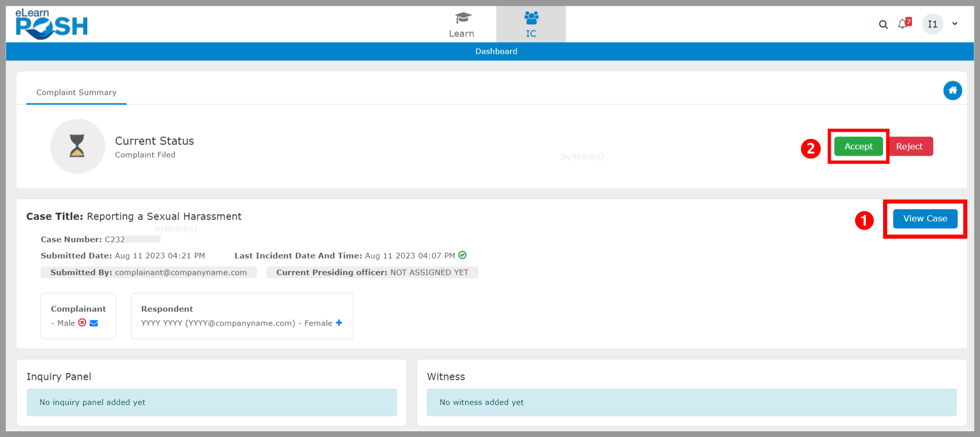Expand the user profile dropdown arrow
The height and width of the screenshot is (437, 980).
pos(955,24)
